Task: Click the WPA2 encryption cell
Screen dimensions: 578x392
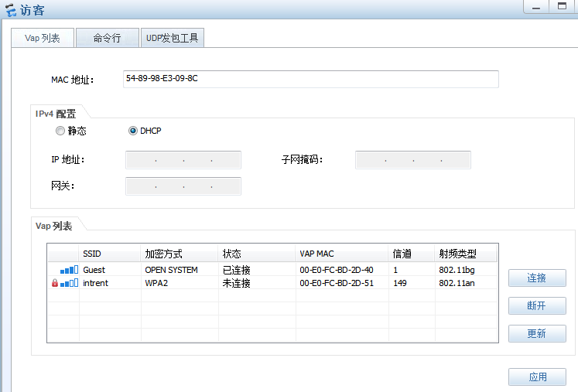Action: [x=180, y=283]
